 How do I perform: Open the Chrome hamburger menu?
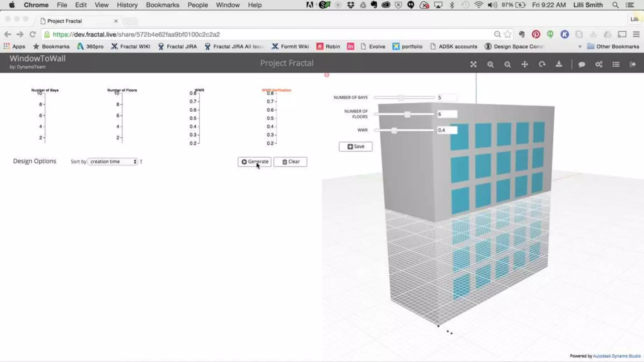[x=636, y=34]
